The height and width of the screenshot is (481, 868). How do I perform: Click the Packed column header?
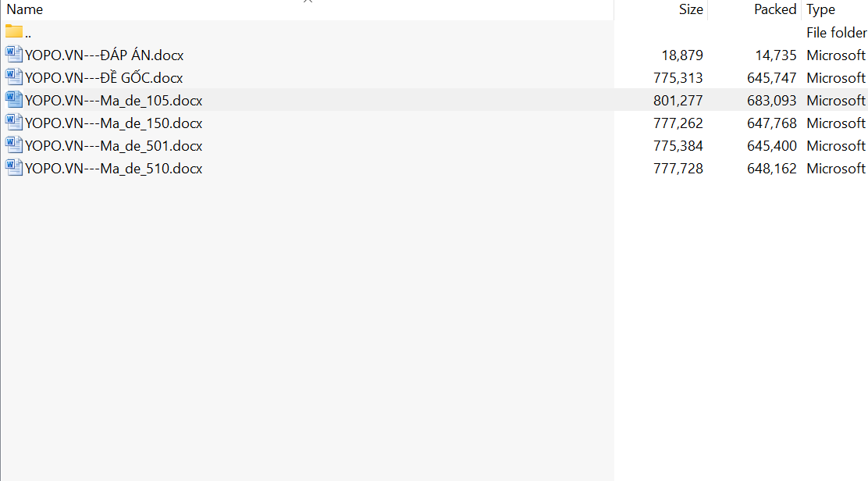[774, 9]
